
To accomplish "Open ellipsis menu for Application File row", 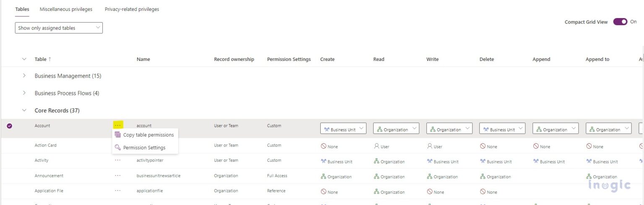I will pyautogui.click(x=118, y=191).
